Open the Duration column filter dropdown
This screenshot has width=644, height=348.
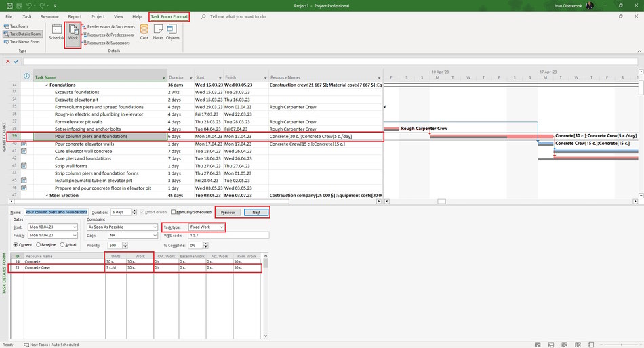click(x=191, y=78)
